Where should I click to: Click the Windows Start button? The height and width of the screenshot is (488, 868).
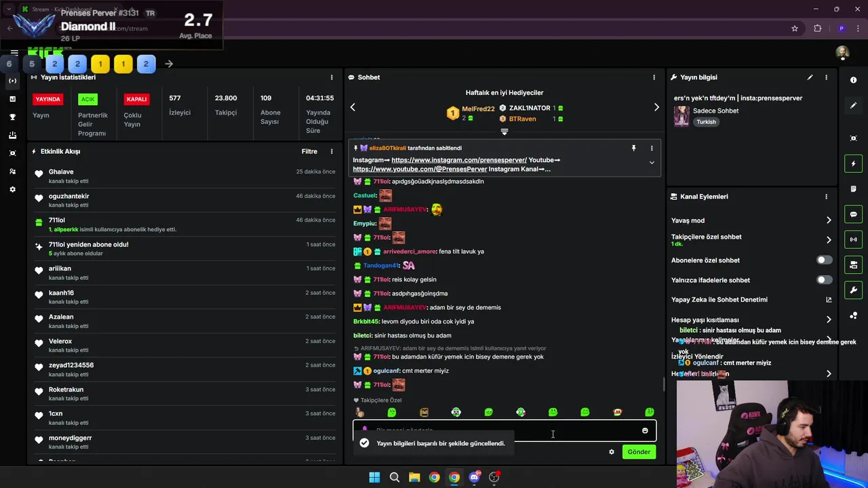click(374, 477)
